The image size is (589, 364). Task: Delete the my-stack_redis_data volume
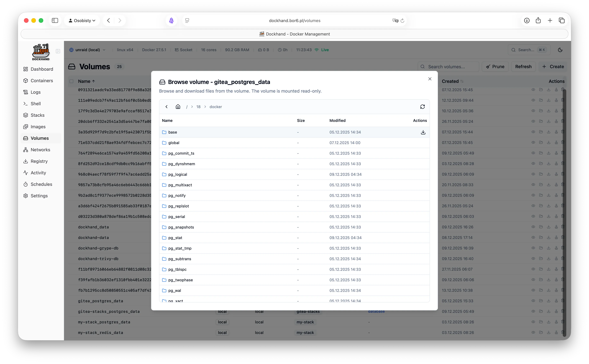pyautogui.click(x=563, y=332)
